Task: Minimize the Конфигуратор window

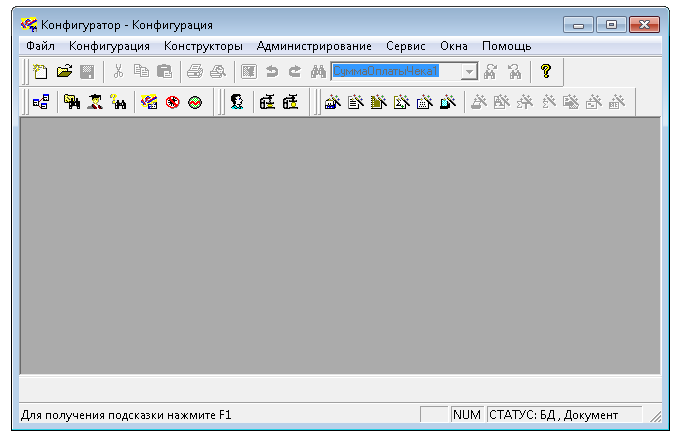Action: [x=578, y=25]
